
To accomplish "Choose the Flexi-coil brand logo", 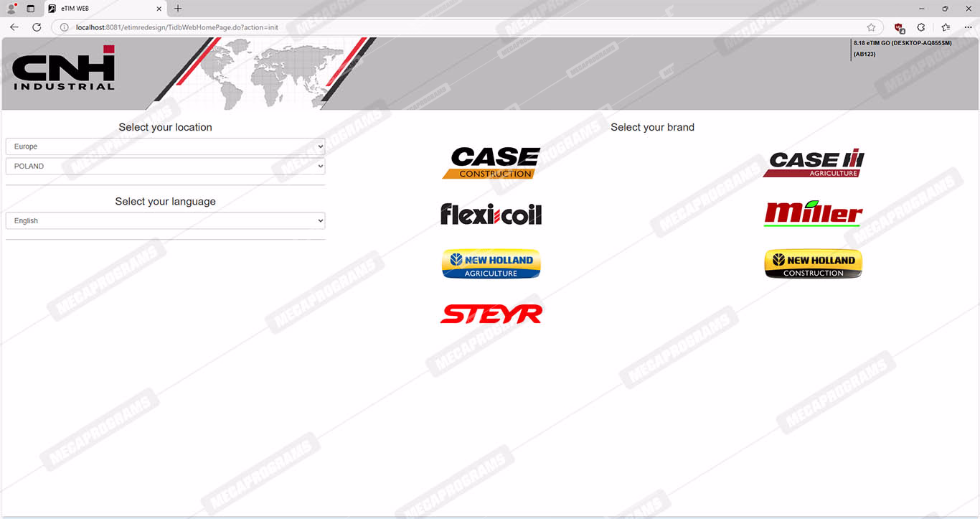I will (x=491, y=214).
